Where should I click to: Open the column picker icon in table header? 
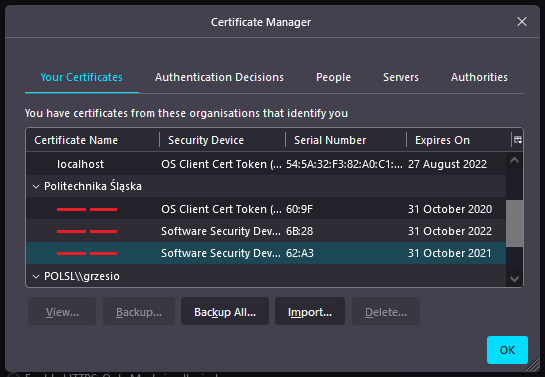point(518,140)
